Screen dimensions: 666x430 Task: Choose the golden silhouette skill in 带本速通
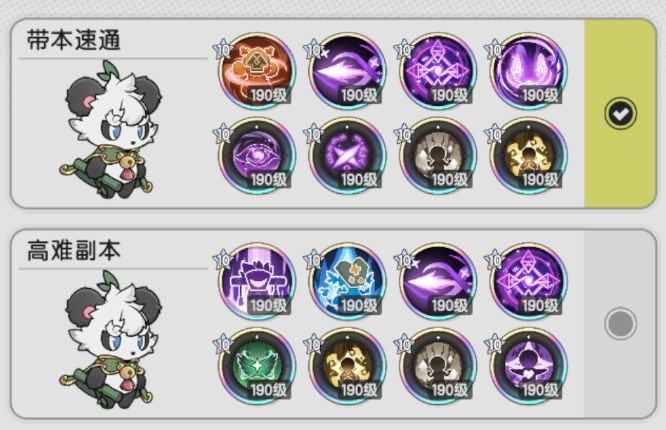pos(528,156)
